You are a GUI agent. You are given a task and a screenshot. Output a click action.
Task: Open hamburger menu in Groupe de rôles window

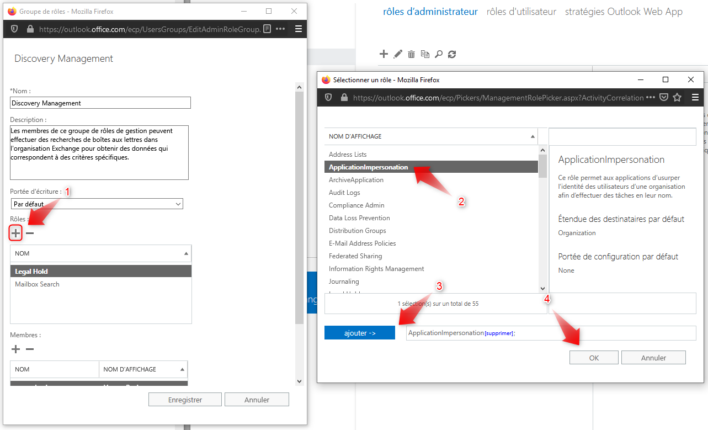pyautogui.click(x=298, y=29)
